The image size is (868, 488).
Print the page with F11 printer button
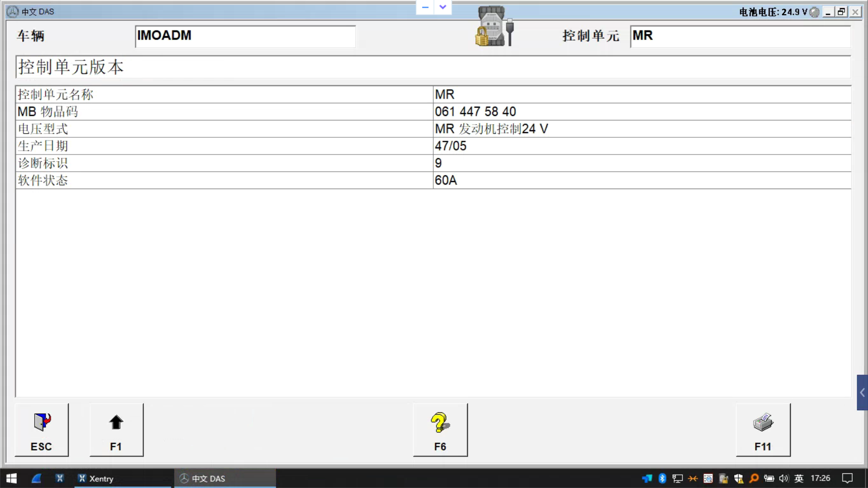point(763,430)
